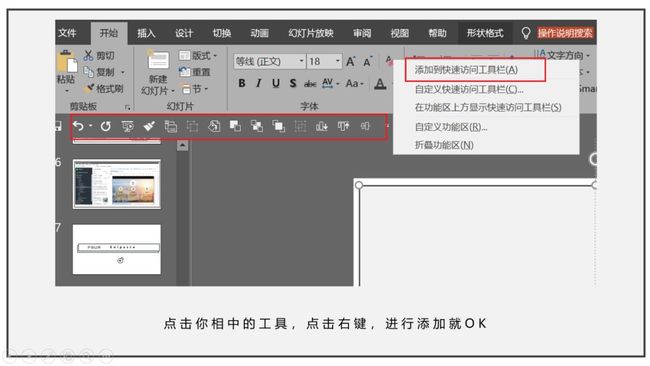Image resolution: width=650 pixels, height=366 pixels.
Task: Click the align top icon with up arrow
Action: click(x=343, y=126)
